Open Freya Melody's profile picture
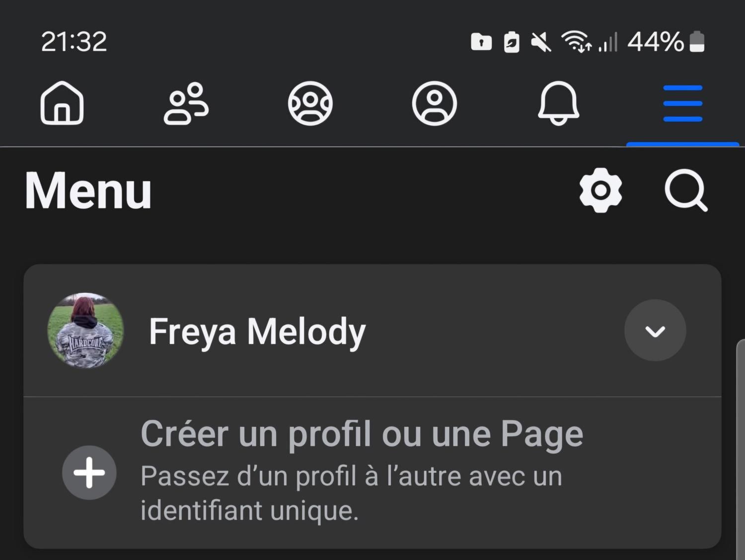Screen dimensions: 745x560 click(x=85, y=331)
